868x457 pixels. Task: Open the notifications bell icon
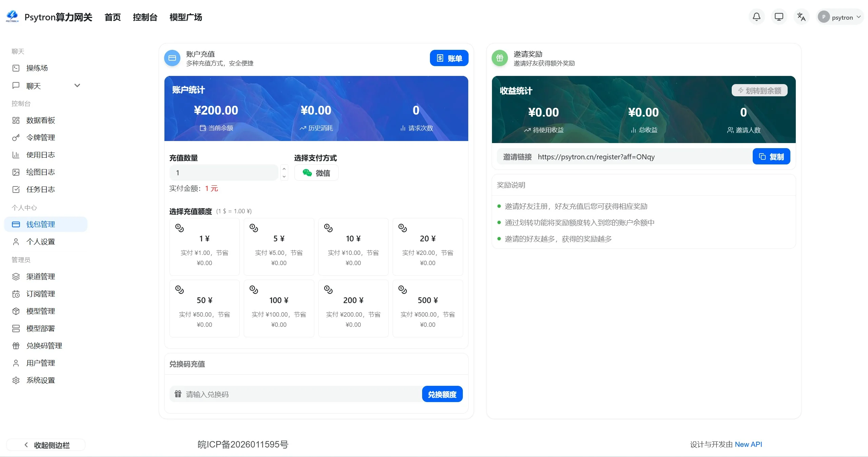pos(756,17)
